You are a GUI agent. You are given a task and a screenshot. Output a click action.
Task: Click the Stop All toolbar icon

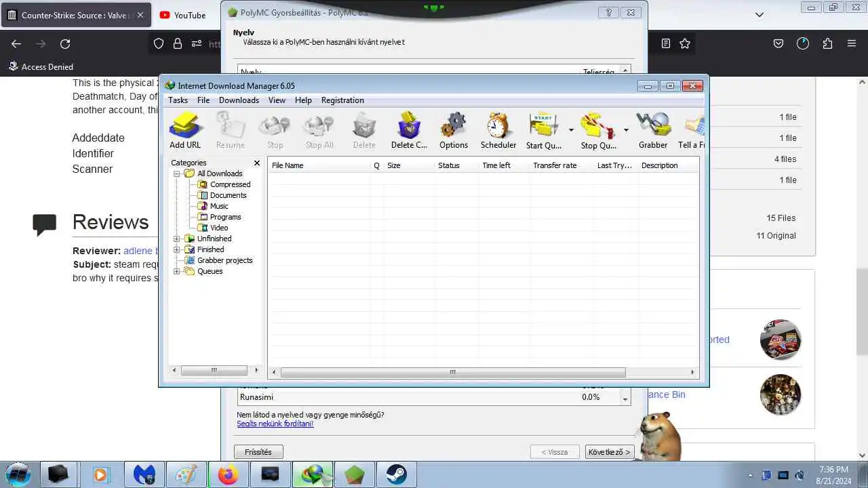pos(319,130)
